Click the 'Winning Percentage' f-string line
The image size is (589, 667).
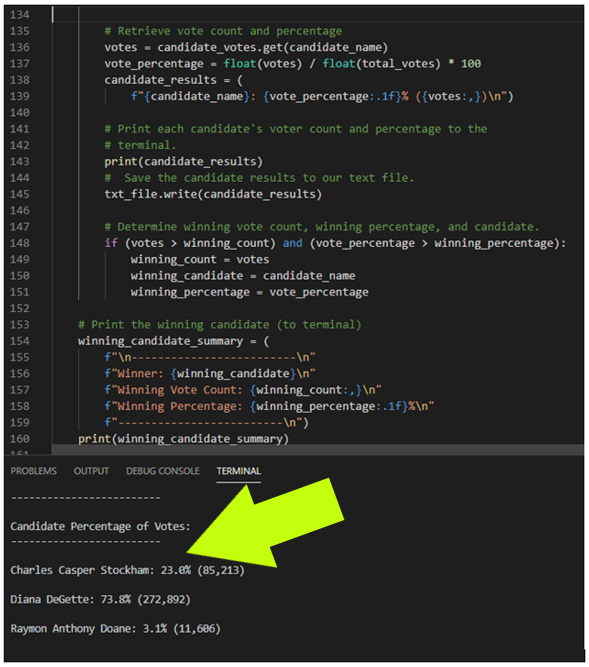tap(269, 406)
